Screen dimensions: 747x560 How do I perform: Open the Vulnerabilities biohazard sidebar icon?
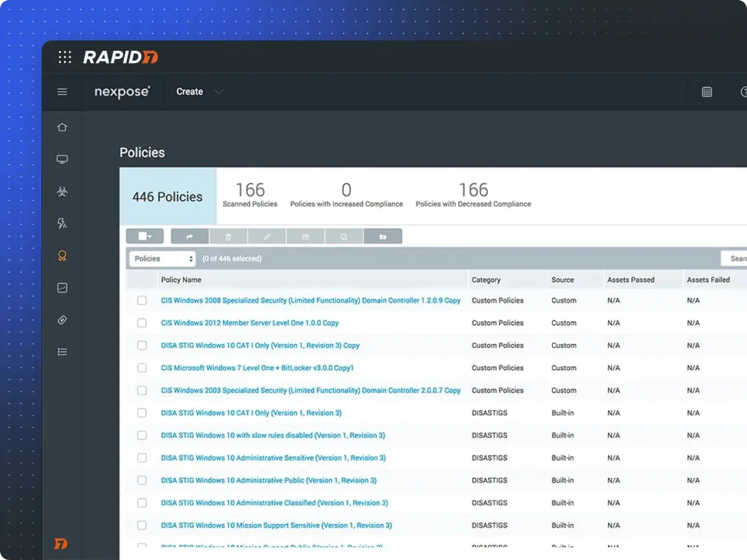[62, 192]
